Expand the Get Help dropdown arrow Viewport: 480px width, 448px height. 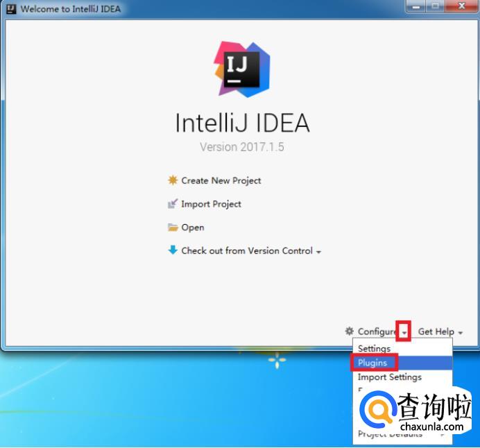460,333
